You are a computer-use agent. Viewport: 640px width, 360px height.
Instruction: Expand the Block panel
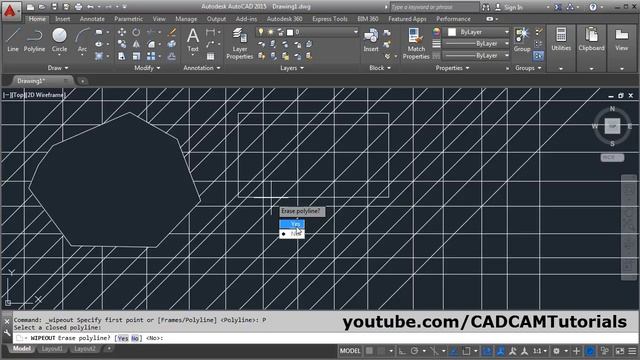click(380, 68)
